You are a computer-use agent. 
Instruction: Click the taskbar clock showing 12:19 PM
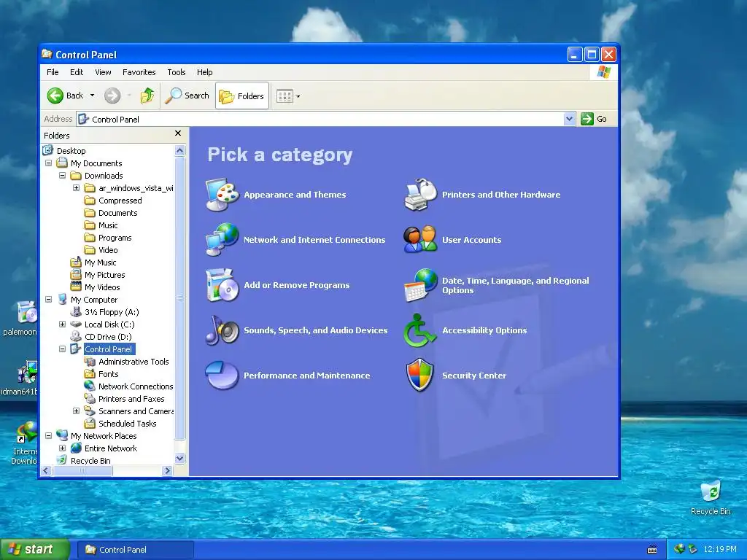point(720,550)
